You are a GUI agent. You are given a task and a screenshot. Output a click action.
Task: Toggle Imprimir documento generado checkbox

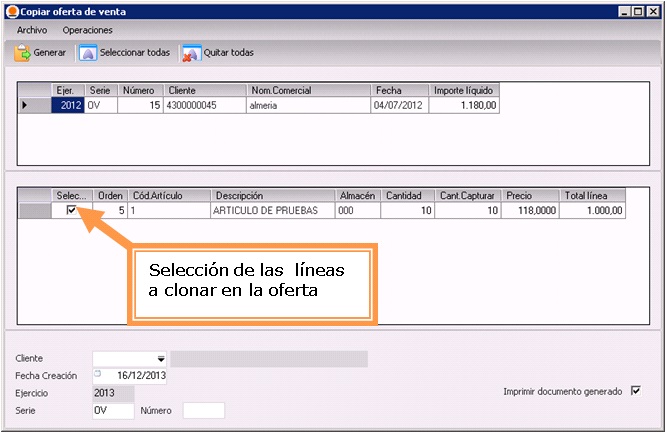coord(635,391)
